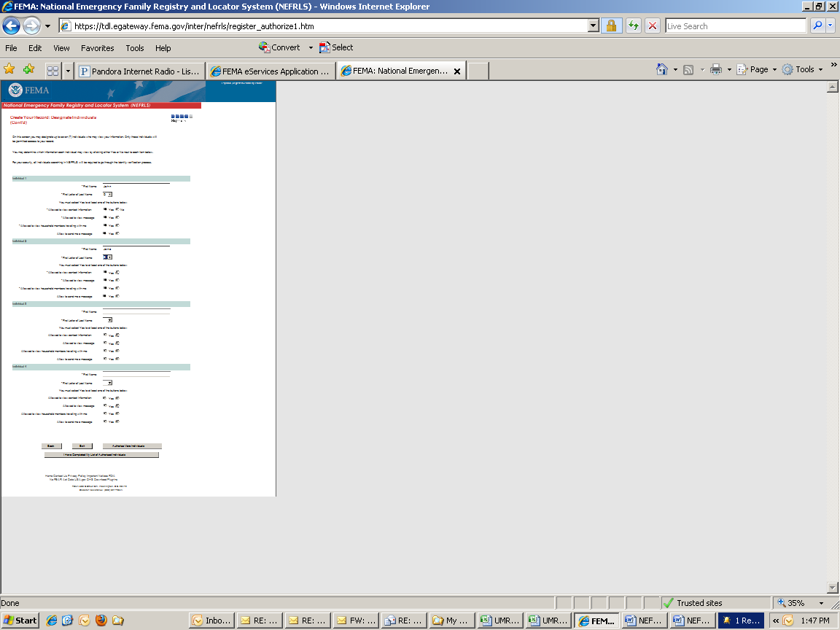
Task: Select Yes for Individual 3 view contact information
Action: pos(105,335)
